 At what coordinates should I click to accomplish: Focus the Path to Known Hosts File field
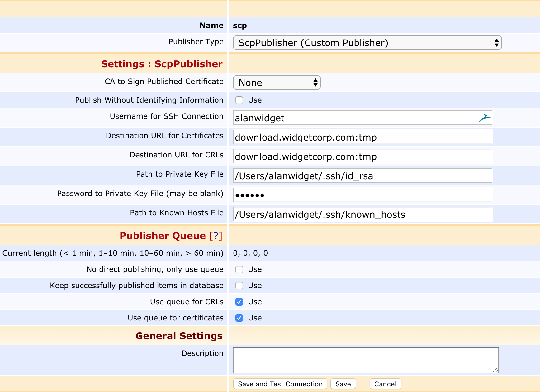tap(362, 214)
